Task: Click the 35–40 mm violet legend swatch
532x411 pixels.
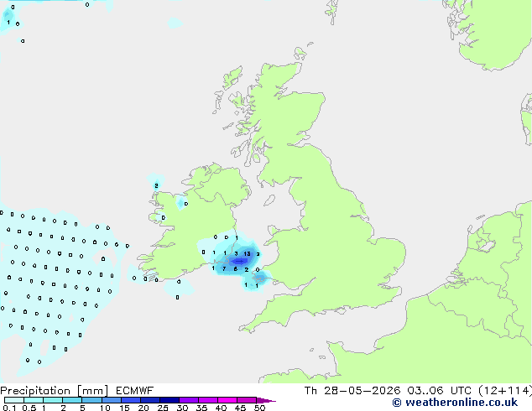Action: pos(208,400)
